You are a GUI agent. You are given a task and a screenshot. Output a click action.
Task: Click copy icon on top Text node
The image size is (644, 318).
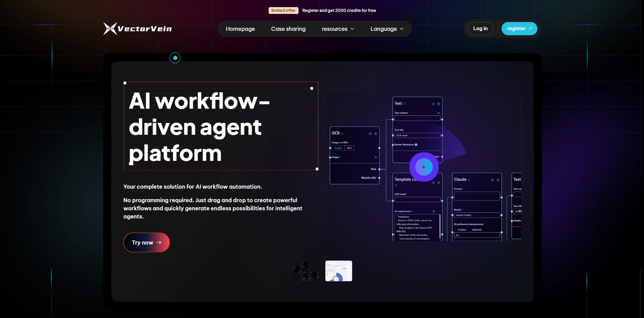[x=433, y=104]
